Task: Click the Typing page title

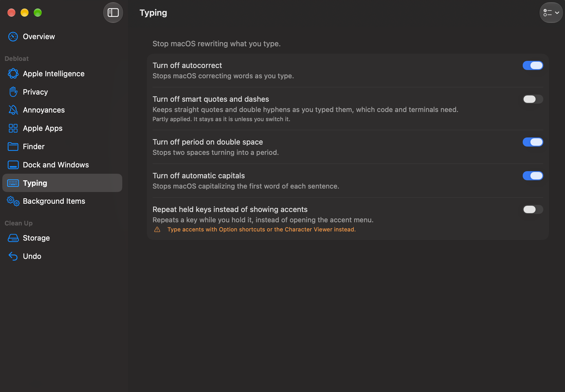Action: pyautogui.click(x=153, y=13)
